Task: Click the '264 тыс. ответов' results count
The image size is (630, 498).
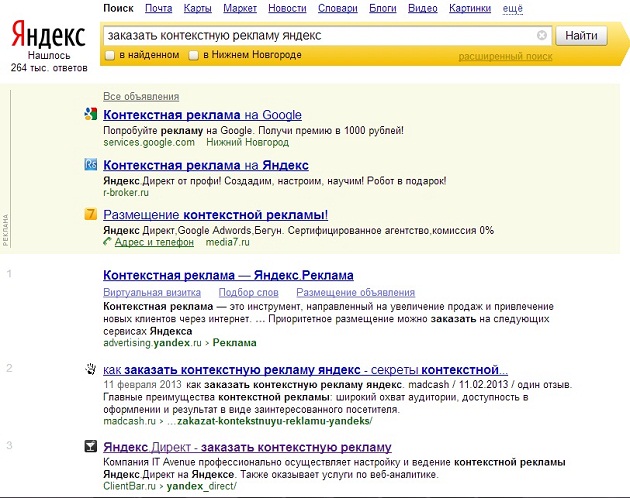Action: click(49, 68)
